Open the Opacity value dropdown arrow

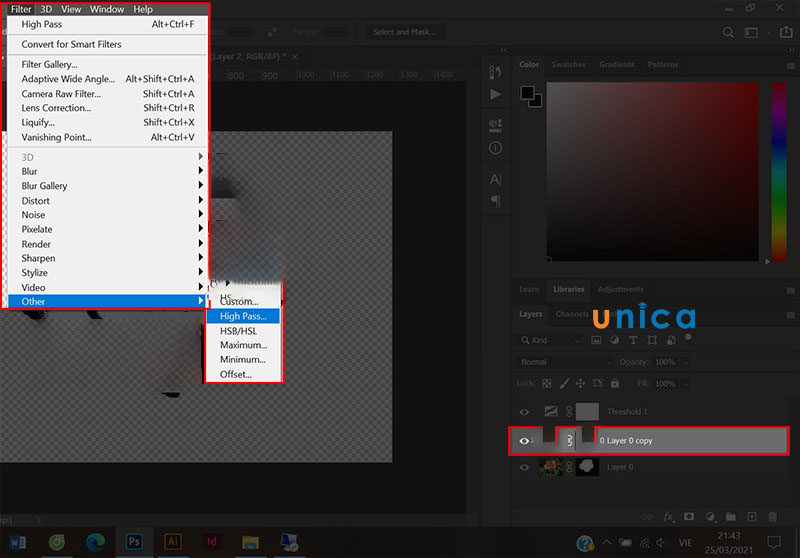pos(698,362)
